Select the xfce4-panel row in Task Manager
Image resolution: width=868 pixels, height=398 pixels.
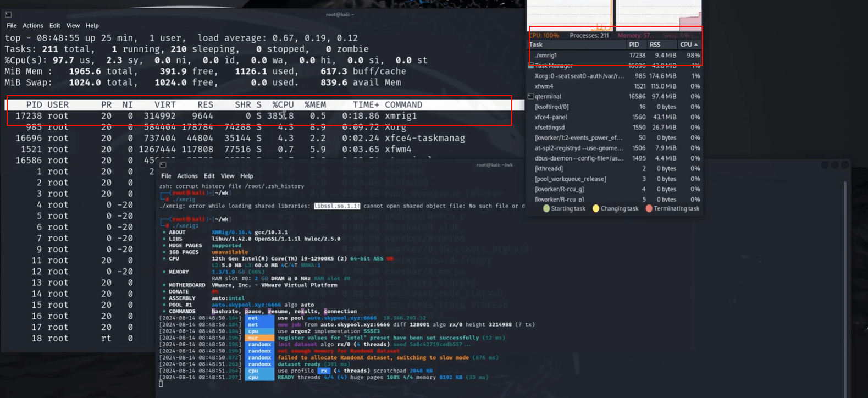(615, 117)
